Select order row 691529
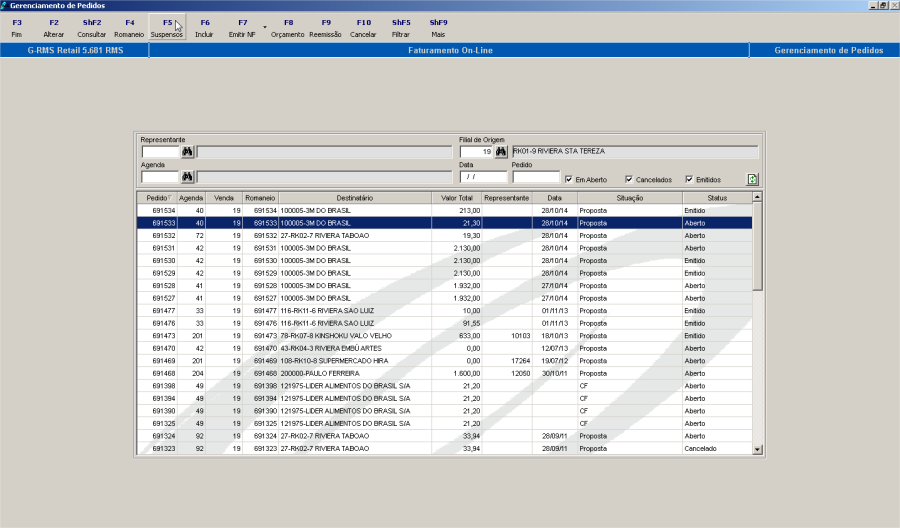Screen dimensions: 900x528 tap(444, 273)
